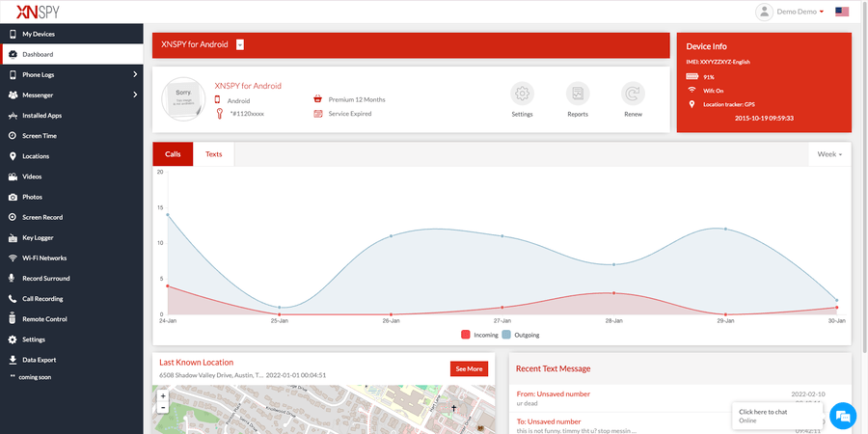This screenshot has width=868, height=434.
Task: Click the Location tracker: GPS text
Action: pyautogui.click(x=729, y=104)
